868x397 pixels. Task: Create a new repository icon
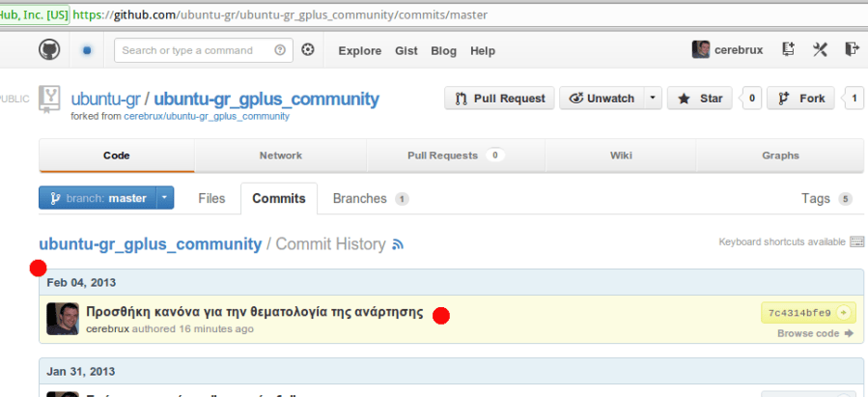point(788,50)
